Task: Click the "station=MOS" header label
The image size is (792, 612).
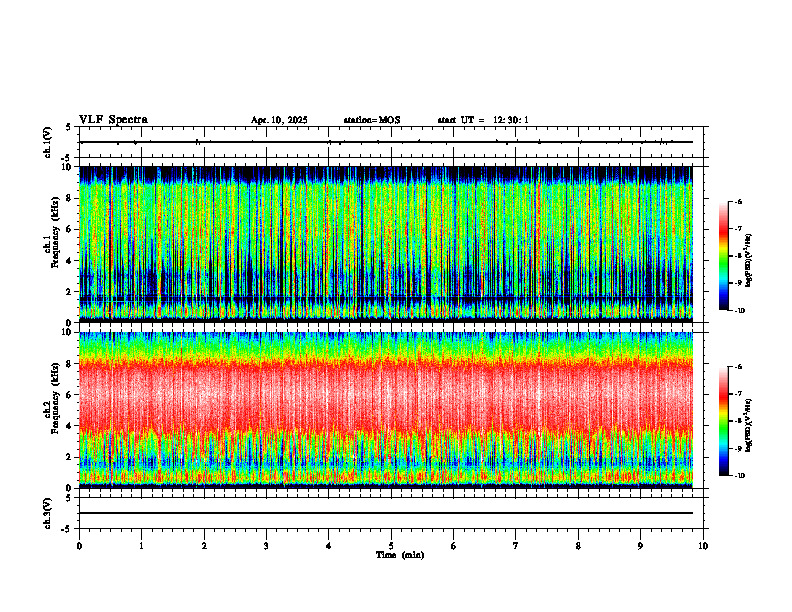Action: (x=372, y=120)
